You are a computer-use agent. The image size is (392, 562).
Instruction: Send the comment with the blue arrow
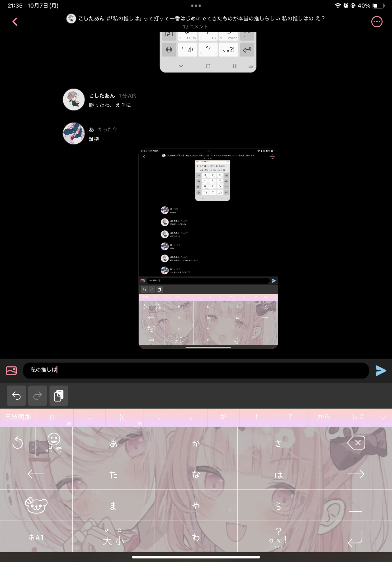(381, 370)
